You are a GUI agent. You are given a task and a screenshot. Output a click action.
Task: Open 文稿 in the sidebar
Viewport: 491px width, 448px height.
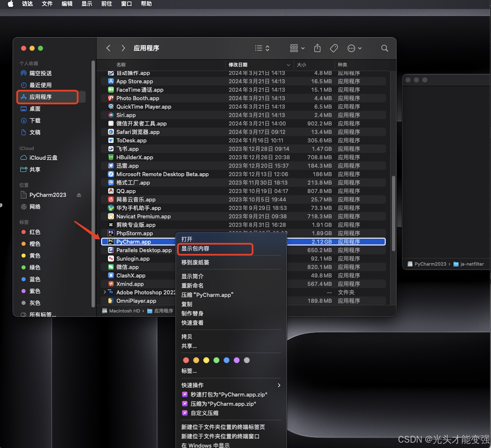coord(31,132)
